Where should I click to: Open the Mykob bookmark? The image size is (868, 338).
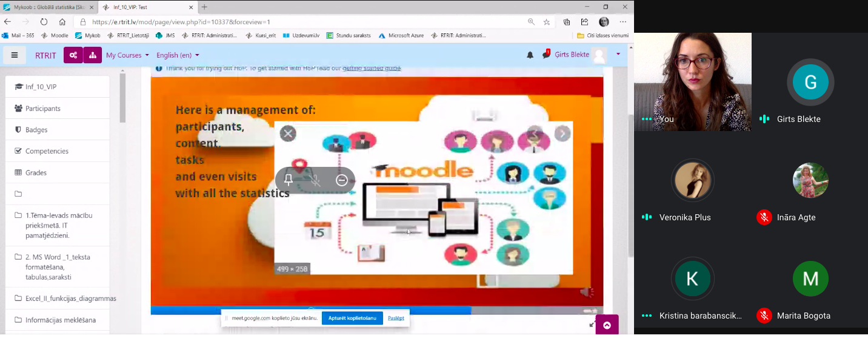[x=88, y=35]
